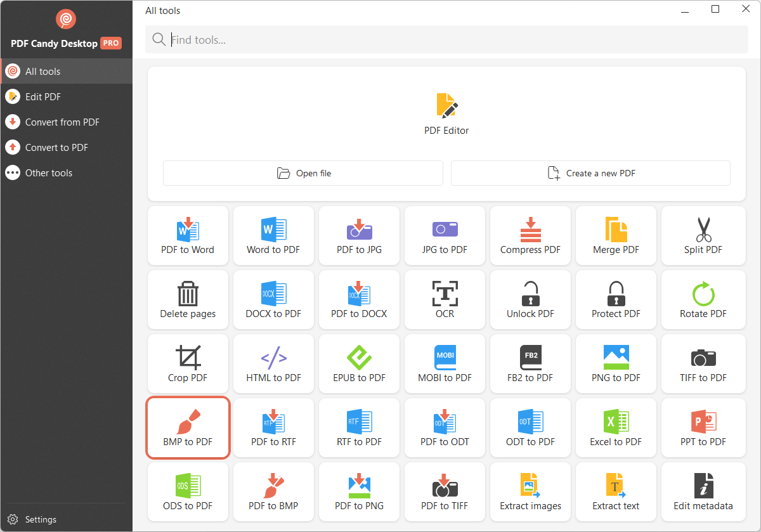This screenshot has width=761, height=532.
Task: Launch the HTML to PDF converter
Action: click(273, 363)
